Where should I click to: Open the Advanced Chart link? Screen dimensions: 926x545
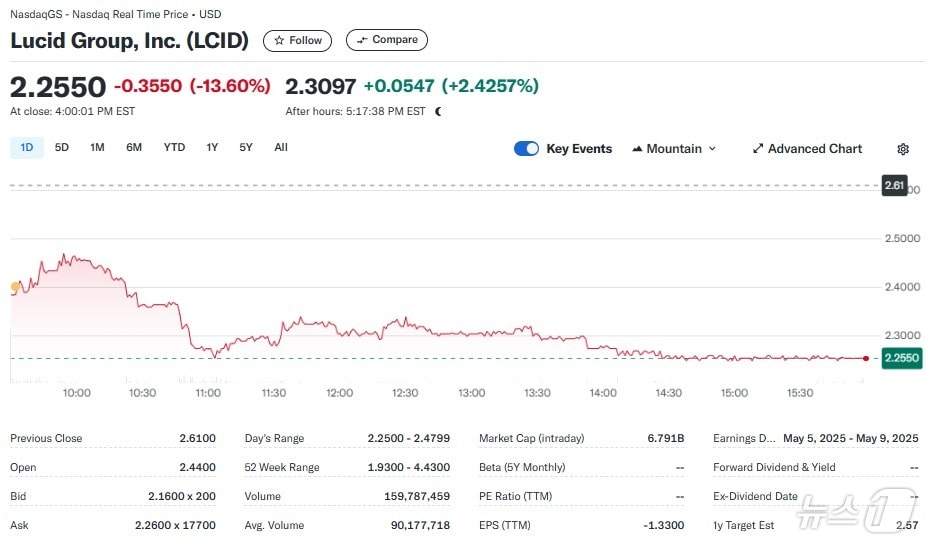click(814, 149)
